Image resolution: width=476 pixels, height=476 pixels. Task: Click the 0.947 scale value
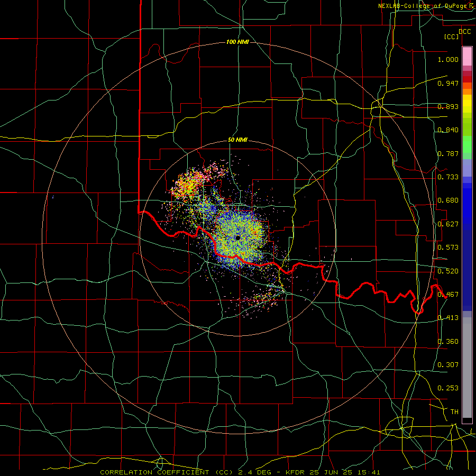click(448, 83)
